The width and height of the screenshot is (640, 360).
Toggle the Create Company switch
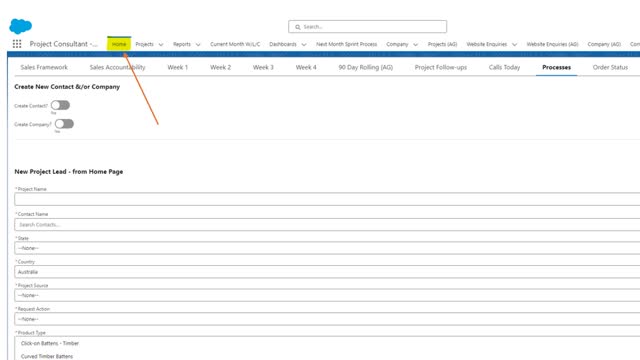(64, 124)
